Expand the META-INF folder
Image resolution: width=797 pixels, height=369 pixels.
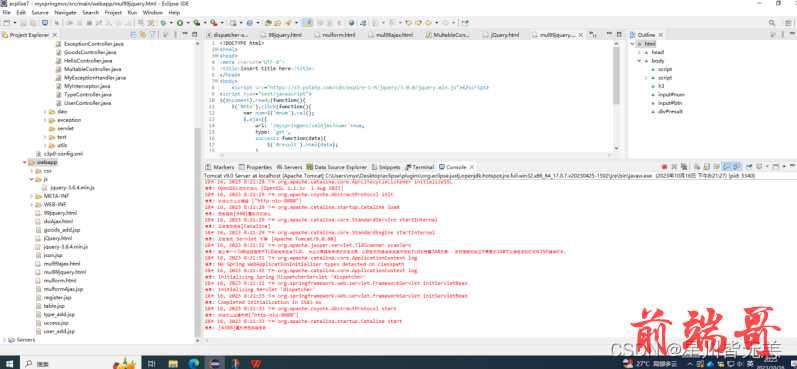click(32, 196)
